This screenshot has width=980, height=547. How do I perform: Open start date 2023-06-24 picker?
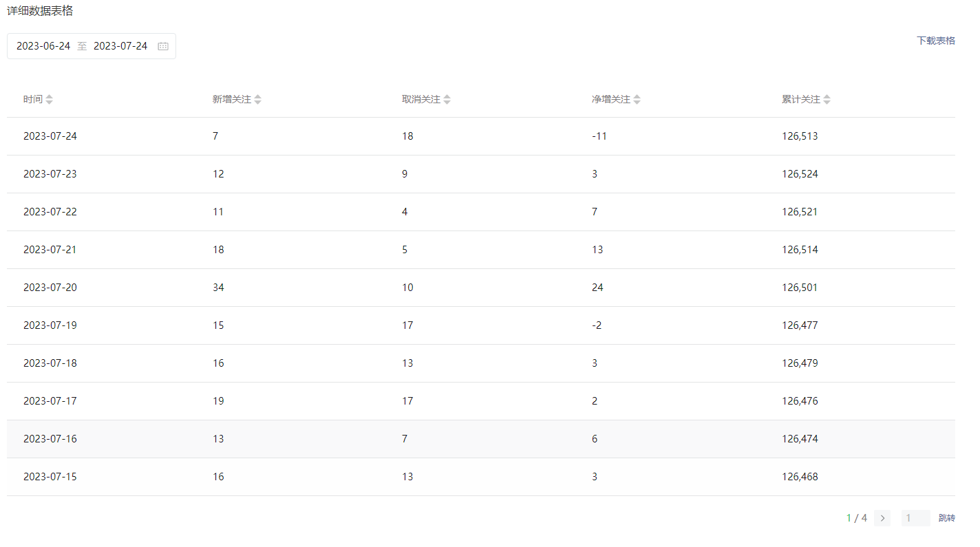43,46
